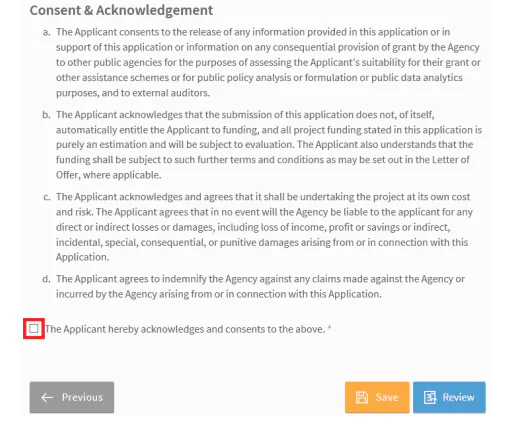Tick the acknowledge and consent checkbox

point(34,329)
